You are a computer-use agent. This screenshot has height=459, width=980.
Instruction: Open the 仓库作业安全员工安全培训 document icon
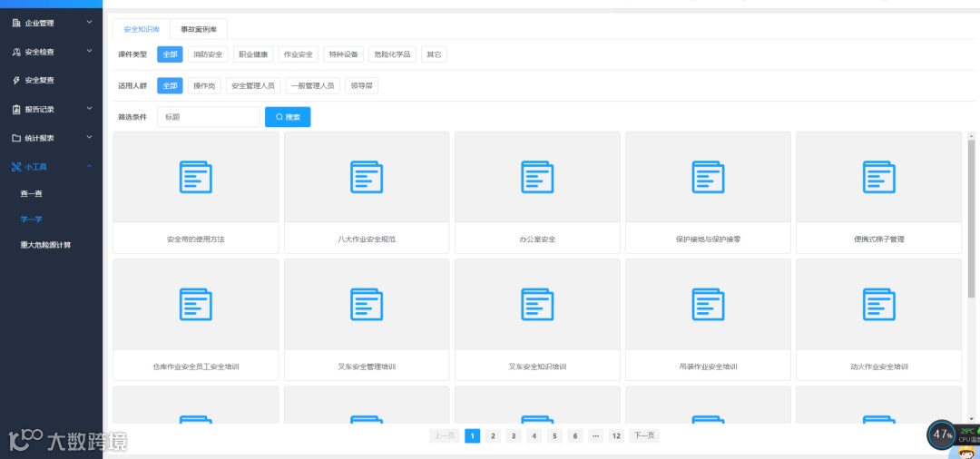coord(196,304)
